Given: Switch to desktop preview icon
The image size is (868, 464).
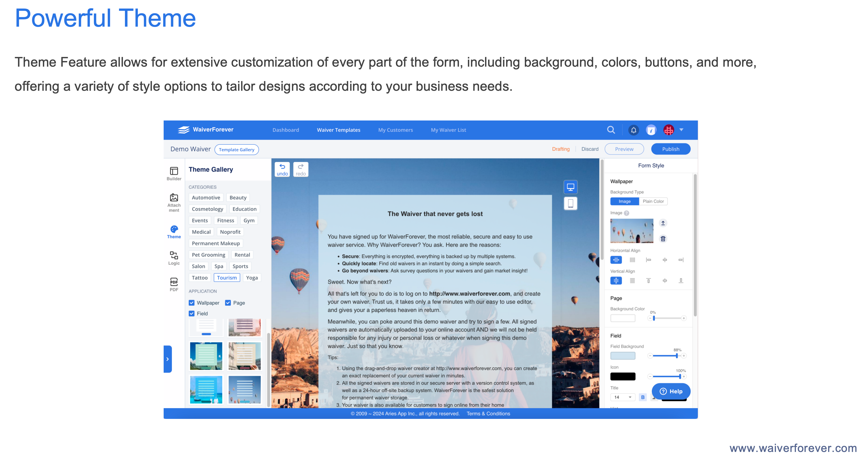Looking at the screenshot, I should [x=570, y=187].
